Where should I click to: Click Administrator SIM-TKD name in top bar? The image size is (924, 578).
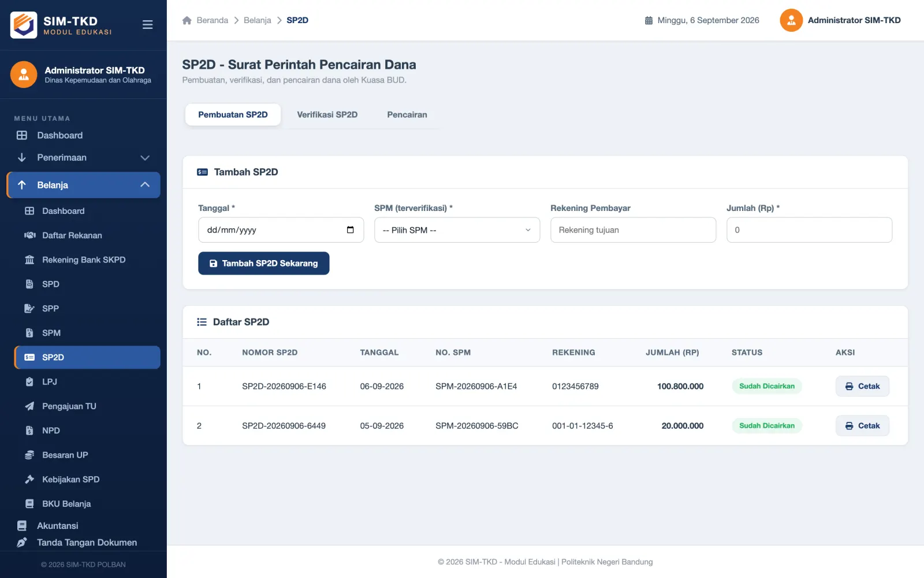pos(854,20)
